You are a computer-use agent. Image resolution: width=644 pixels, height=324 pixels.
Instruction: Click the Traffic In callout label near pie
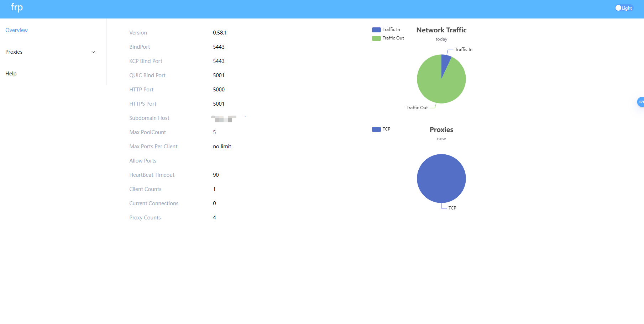point(464,49)
